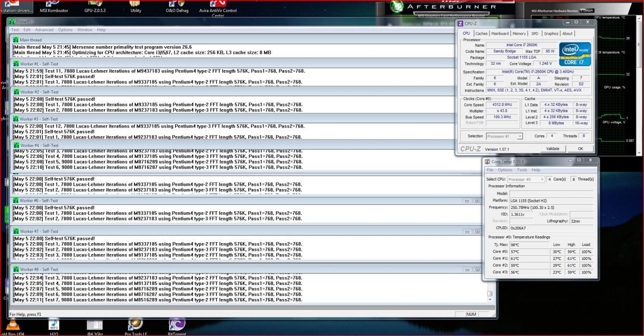The width and height of the screenshot is (644, 336).
Task: Click the NUM indicator in Prime95 status bar
Action: [471, 314]
